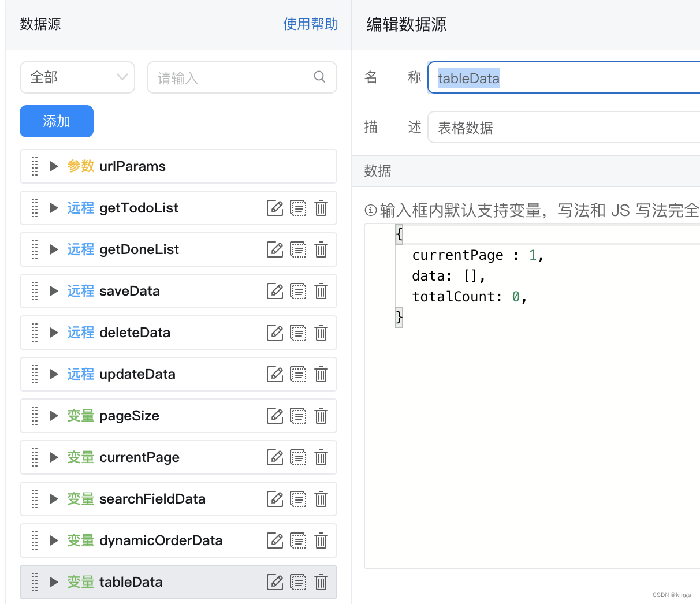
Task: Click the drag handle of urlParams
Action: coord(35,166)
